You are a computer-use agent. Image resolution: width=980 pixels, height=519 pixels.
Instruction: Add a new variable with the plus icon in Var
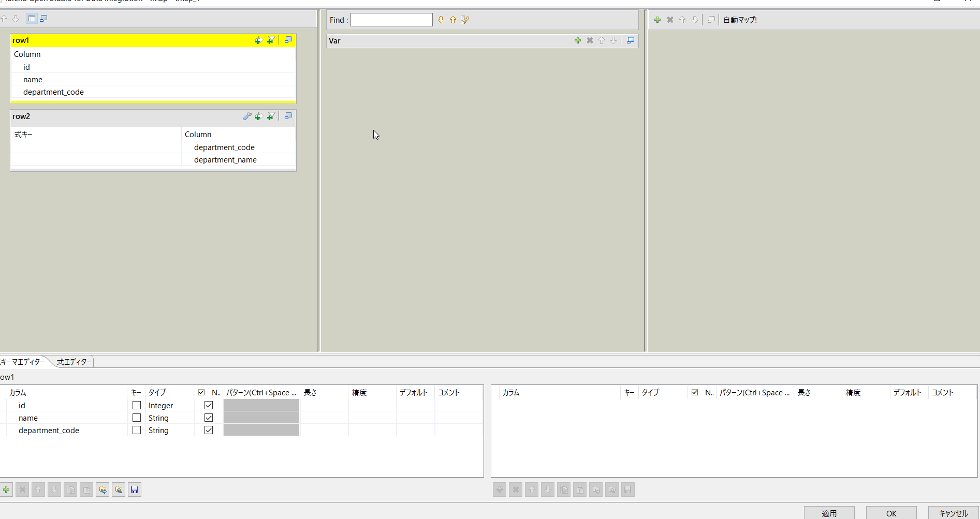[x=578, y=40]
